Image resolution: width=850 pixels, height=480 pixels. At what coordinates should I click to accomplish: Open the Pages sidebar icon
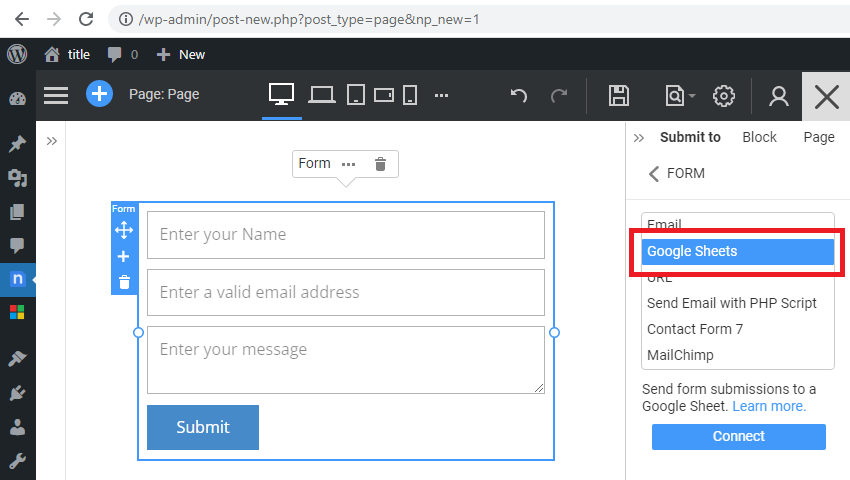tap(17, 212)
